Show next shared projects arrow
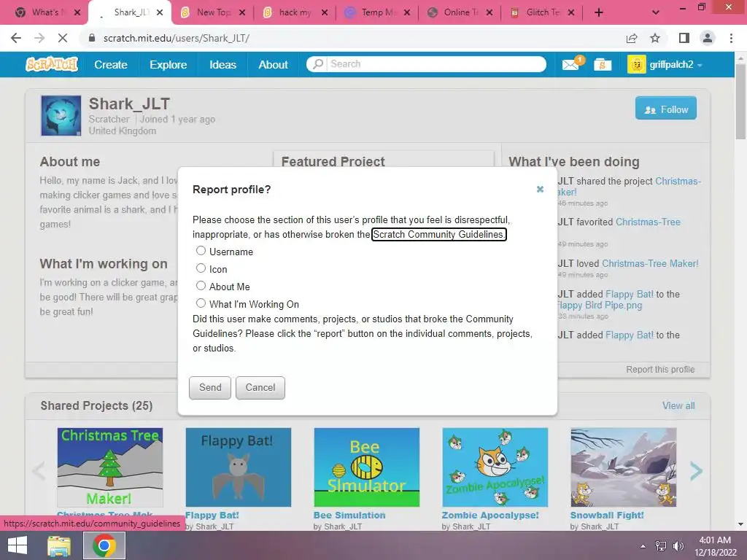The height and width of the screenshot is (560, 747). coord(696,471)
